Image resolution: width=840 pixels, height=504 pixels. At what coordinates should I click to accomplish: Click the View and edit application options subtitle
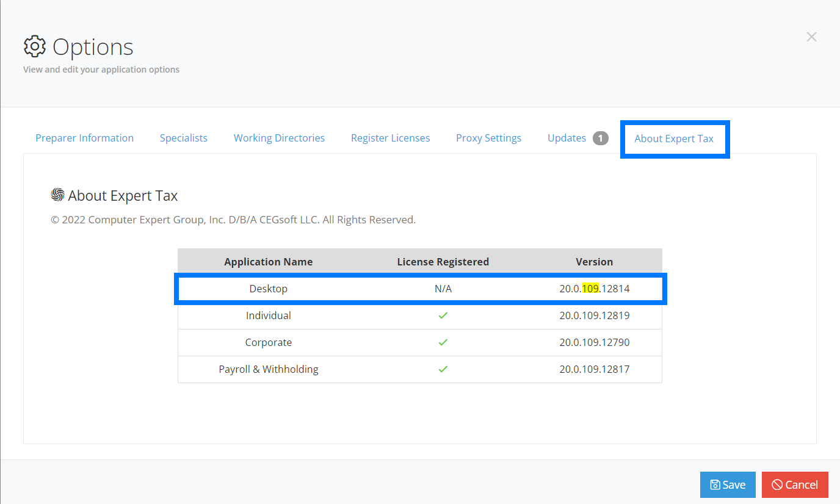tap(101, 70)
